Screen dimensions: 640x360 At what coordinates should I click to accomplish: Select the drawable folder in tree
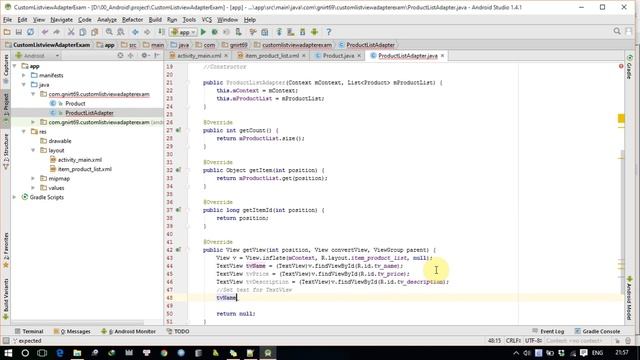[60, 141]
